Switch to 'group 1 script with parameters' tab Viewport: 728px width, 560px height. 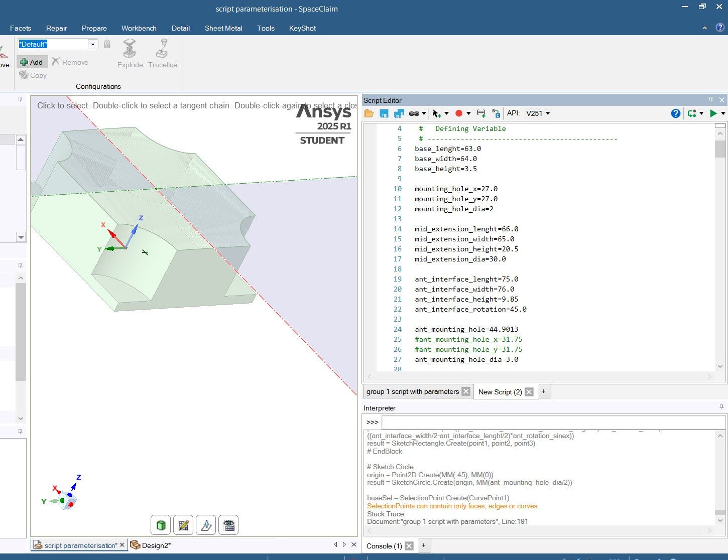(412, 391)
